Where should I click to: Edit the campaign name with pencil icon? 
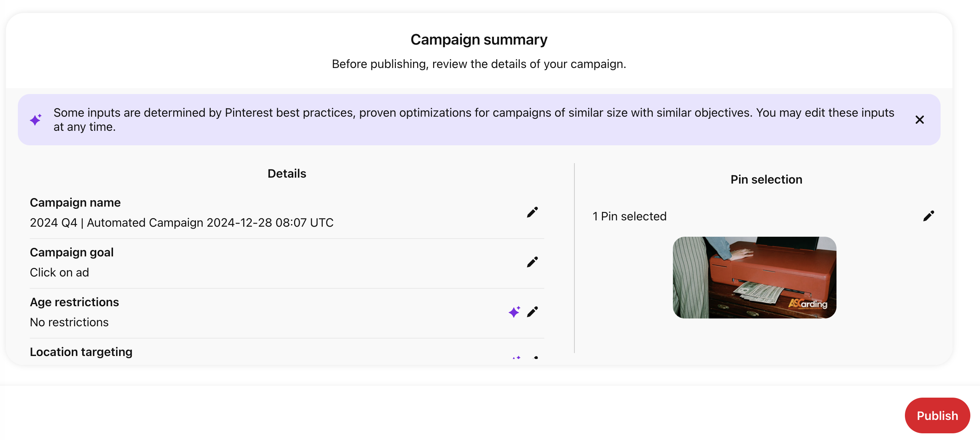coord(532,212)
